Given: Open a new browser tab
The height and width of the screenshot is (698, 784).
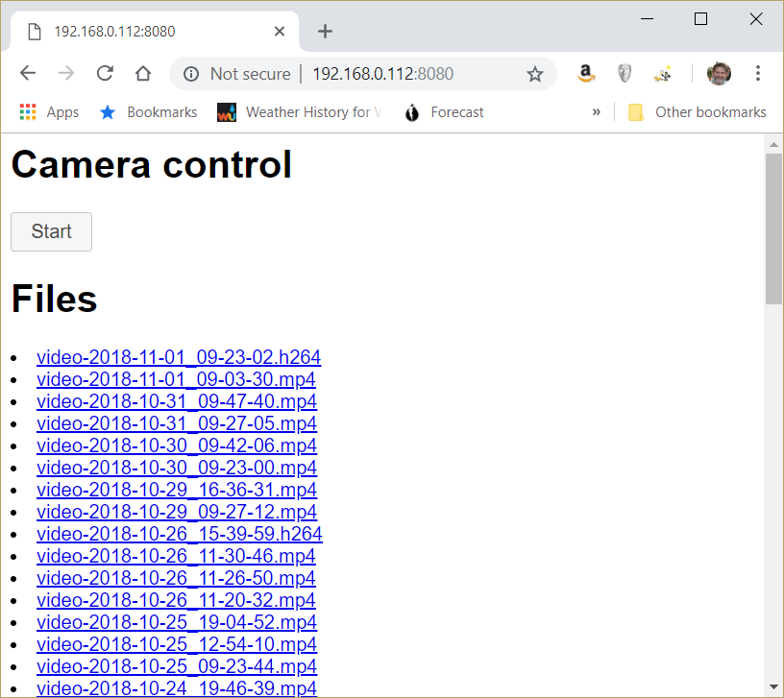Looking at the screenshot, I should [324, 30].
